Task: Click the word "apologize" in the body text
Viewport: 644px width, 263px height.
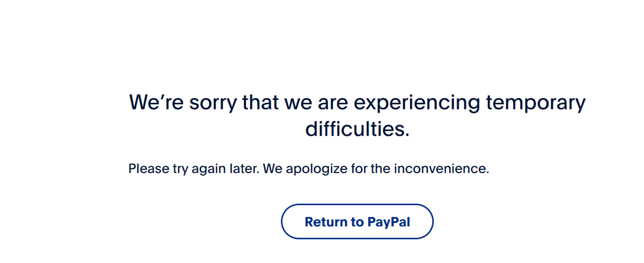Action: coord(317,168)
